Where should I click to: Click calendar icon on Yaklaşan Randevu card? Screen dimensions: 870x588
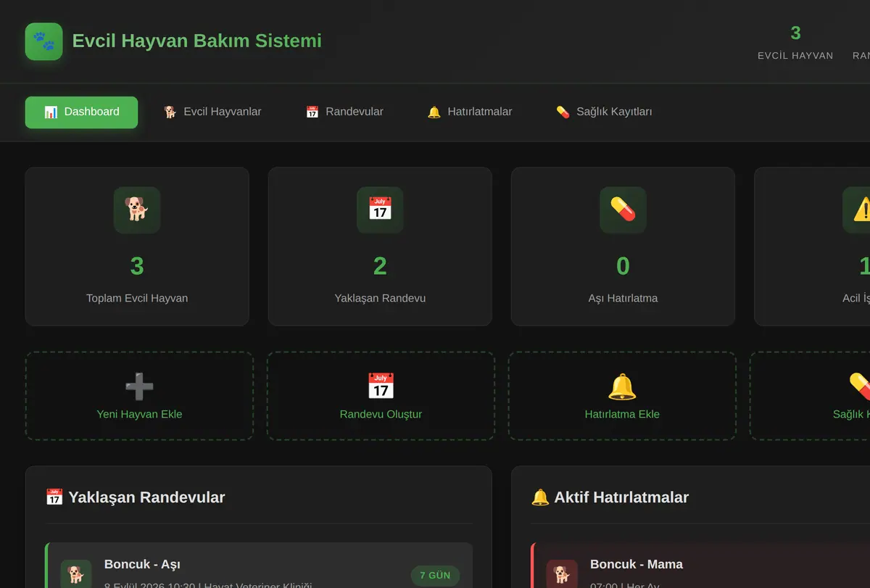380,210
